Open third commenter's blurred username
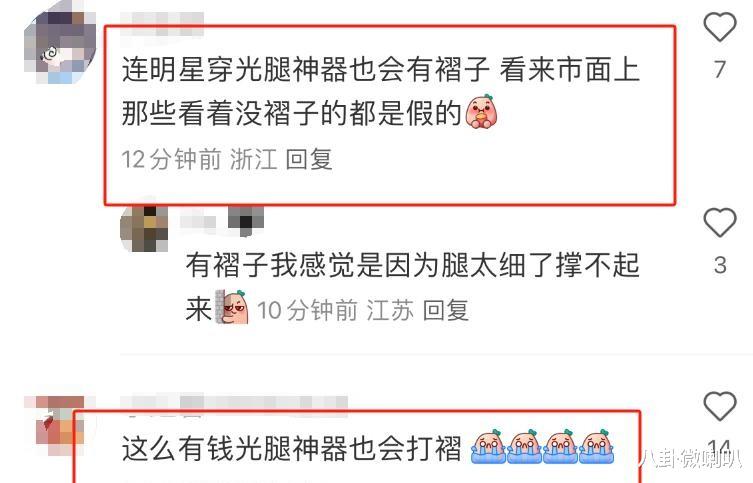This screenshot has width=753, height=483. [x=234, y=403]
